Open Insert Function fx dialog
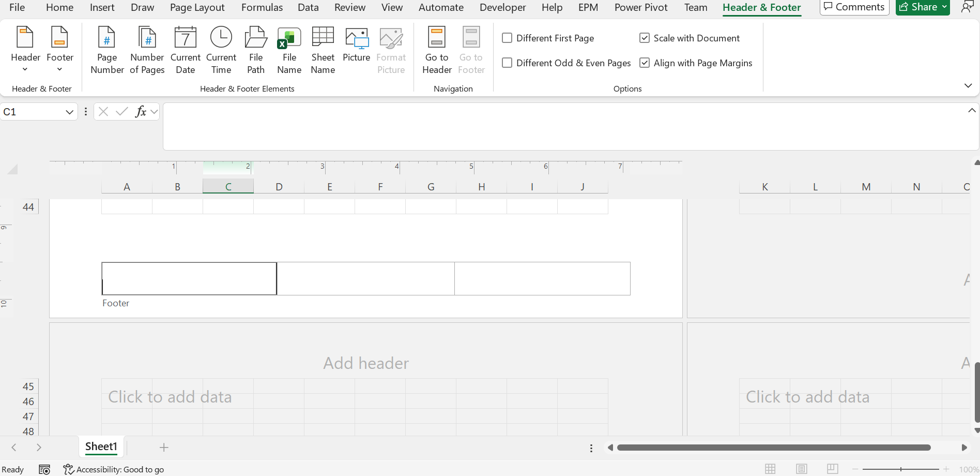The height and width of the screenshot is (476, 980). coord(141,112)
